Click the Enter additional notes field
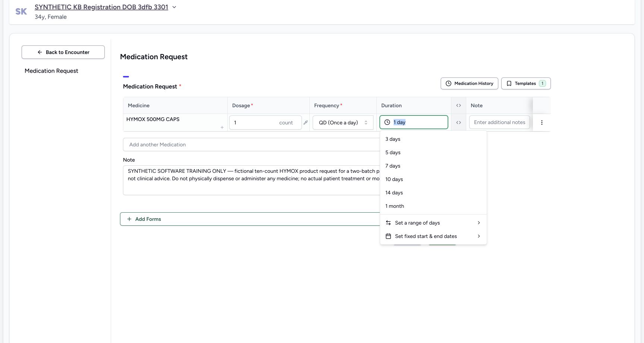644x343 pixels. (x=499, y=122)
